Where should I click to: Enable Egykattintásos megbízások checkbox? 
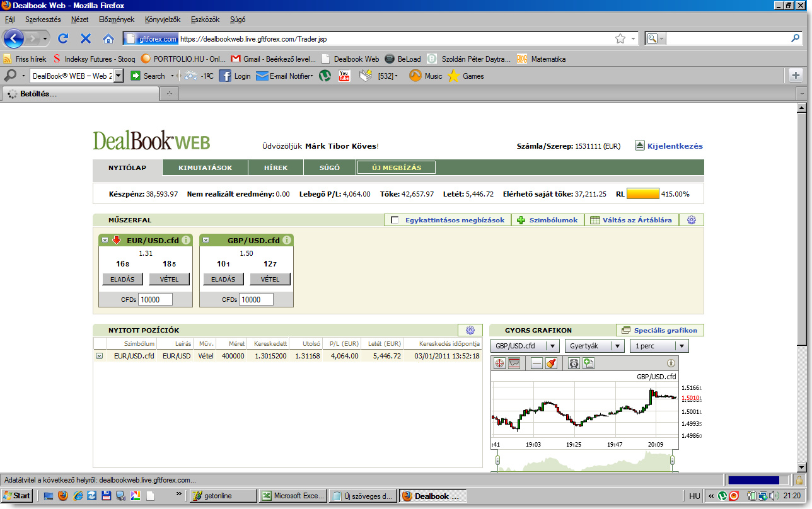[395, 220]
